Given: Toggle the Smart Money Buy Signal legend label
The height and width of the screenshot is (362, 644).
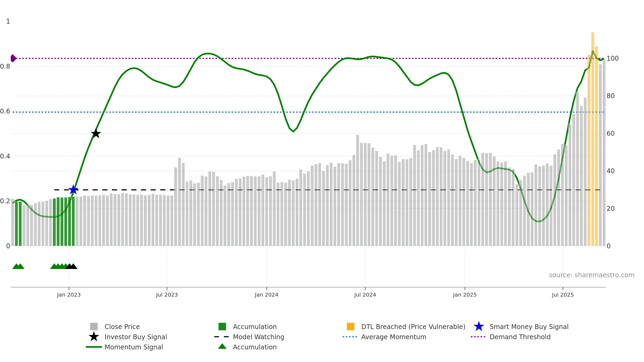Looking at the screenshot, I should pyautogui.click(x=529, y=327).
